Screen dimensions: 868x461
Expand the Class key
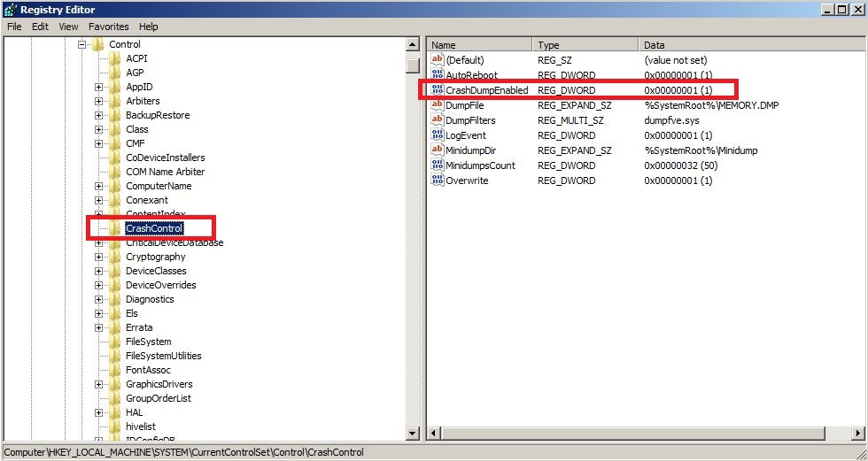(98, 129)
